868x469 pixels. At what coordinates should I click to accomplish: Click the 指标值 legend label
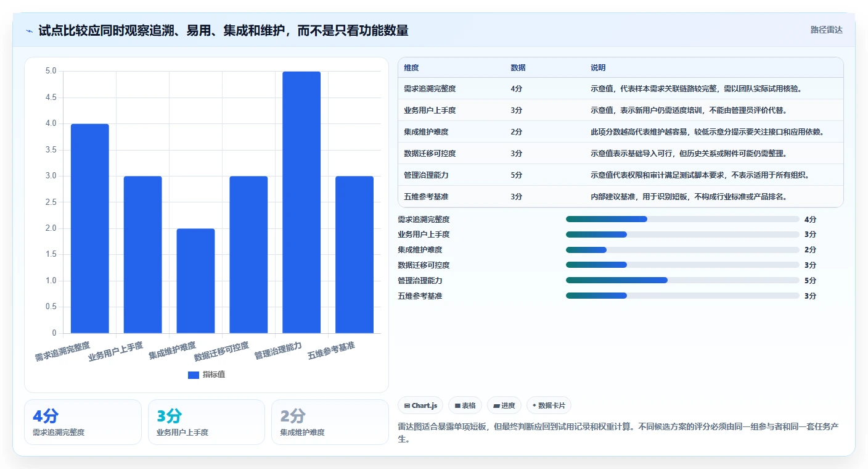coord(214,375)
